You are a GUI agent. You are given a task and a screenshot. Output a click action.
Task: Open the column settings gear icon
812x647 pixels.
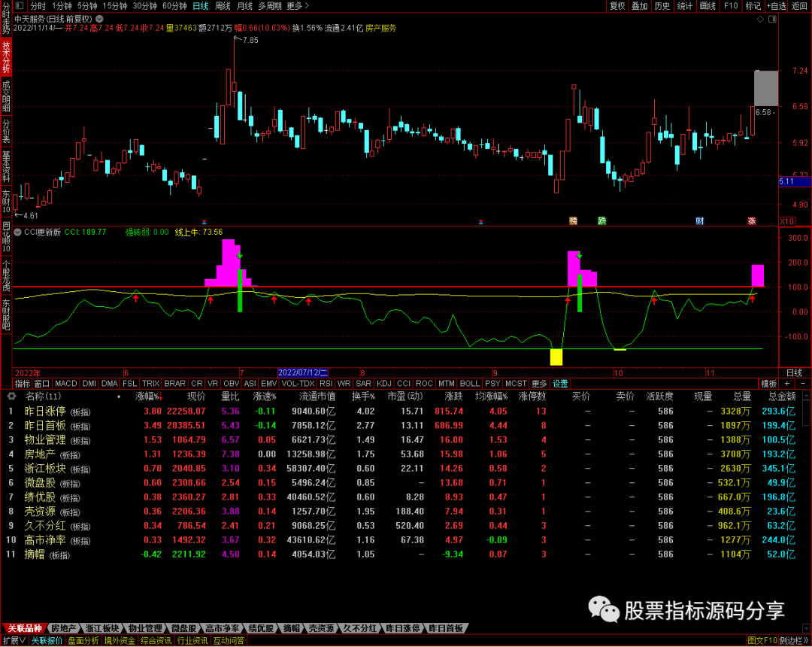pyautogui.click(x=11, y=396)
